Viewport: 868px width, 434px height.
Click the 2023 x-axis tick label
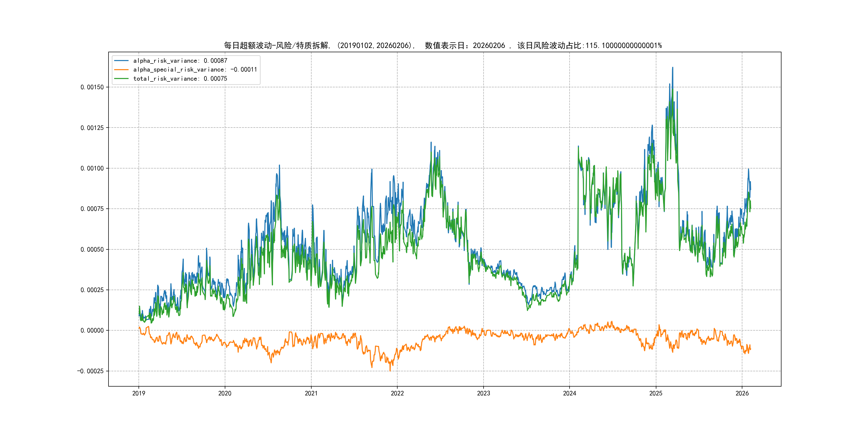[x=484, y=393]
